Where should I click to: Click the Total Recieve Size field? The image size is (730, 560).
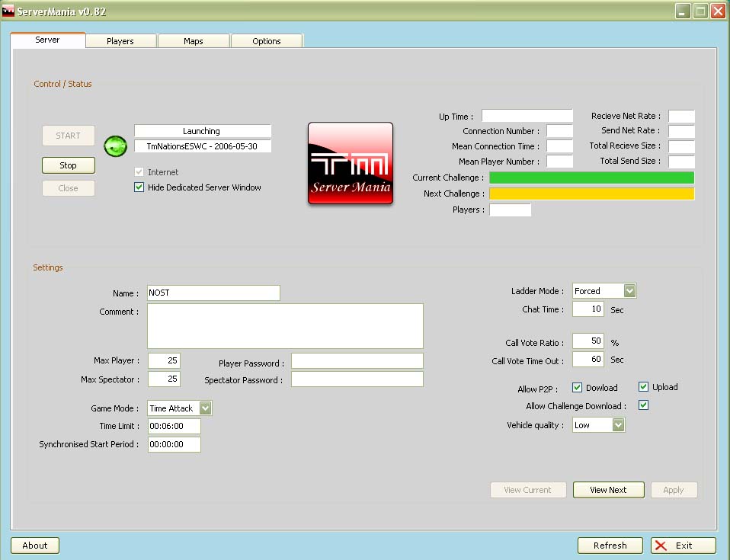(x=681, y=146)
